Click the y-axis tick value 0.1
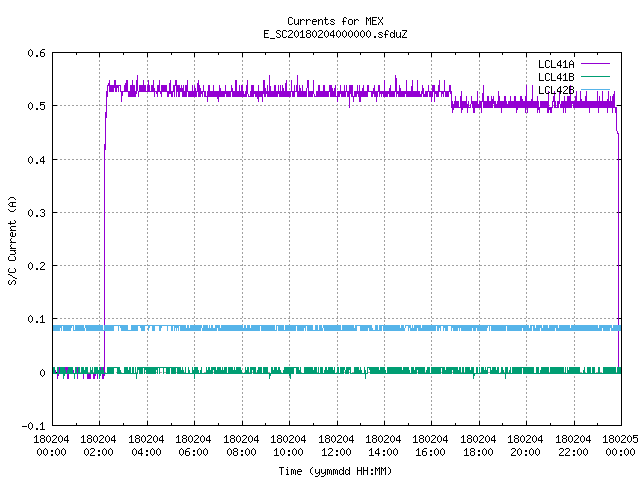The width and height of the screenshot is (640, 480). pyautogui.click(x=36, y=319)
